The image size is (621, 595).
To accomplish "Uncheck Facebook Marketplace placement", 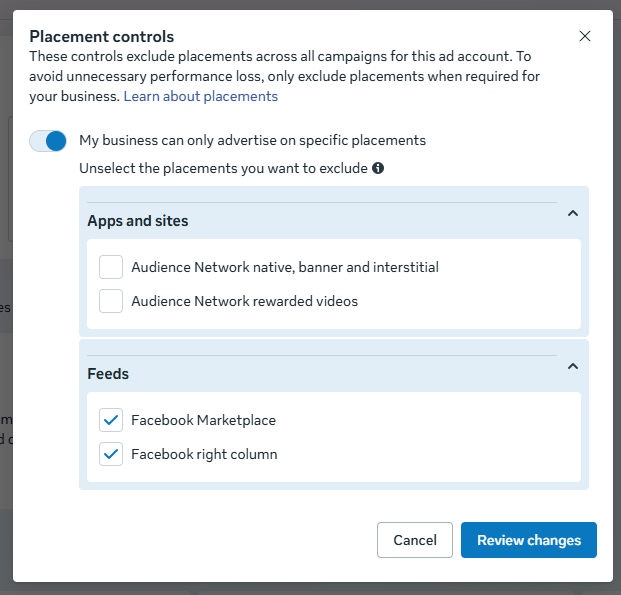I will tap(112, 420).
